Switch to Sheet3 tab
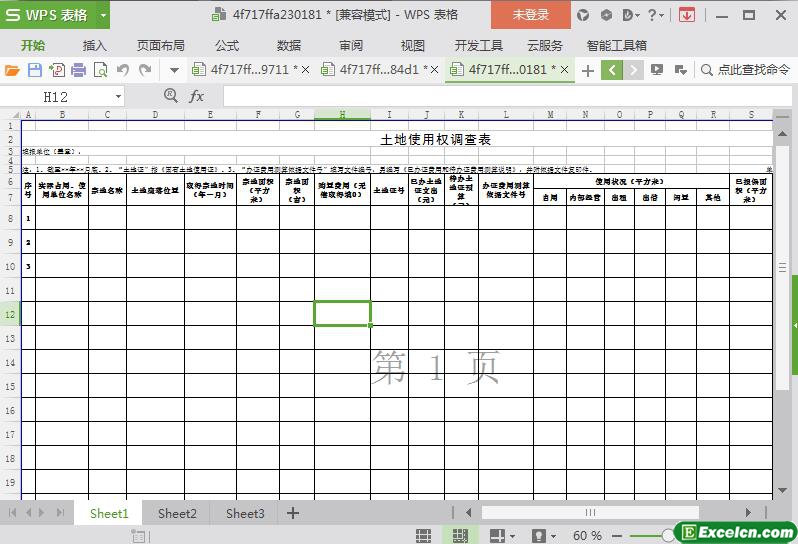The width and height of the screenshot is (798, 544). click(x=245, y=513)
